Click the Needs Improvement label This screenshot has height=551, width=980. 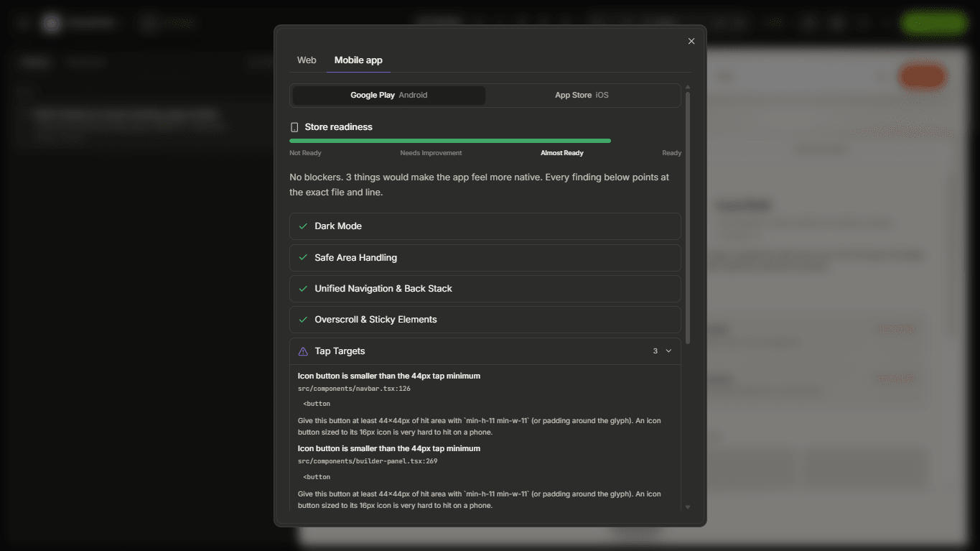(431, 153)
